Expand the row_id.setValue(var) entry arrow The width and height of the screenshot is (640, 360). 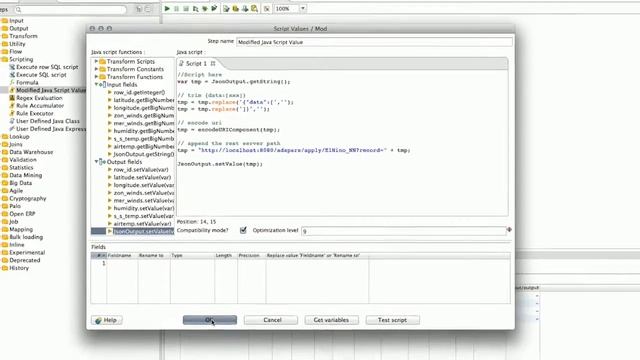[x=110, y=169]
